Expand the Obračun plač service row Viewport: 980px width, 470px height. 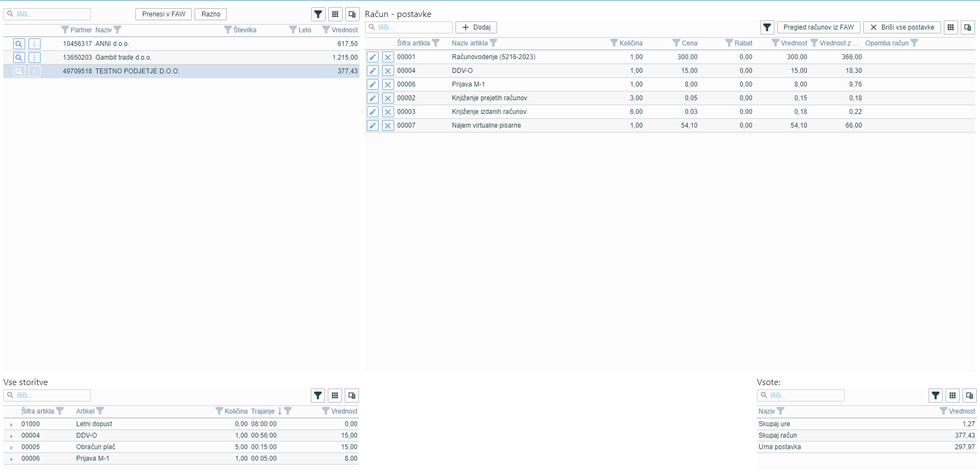(x=11, y=448)
